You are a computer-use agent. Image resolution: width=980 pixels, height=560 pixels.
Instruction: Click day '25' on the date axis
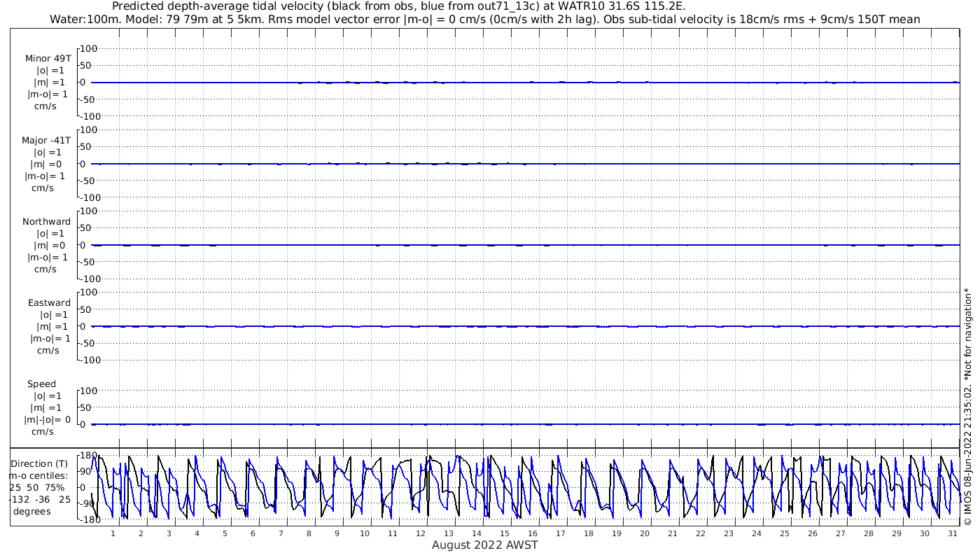tap(785, 533)
